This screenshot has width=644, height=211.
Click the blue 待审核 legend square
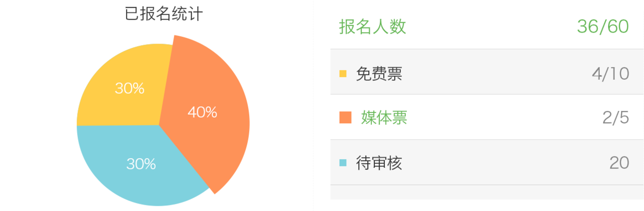(x=343, y=163)
